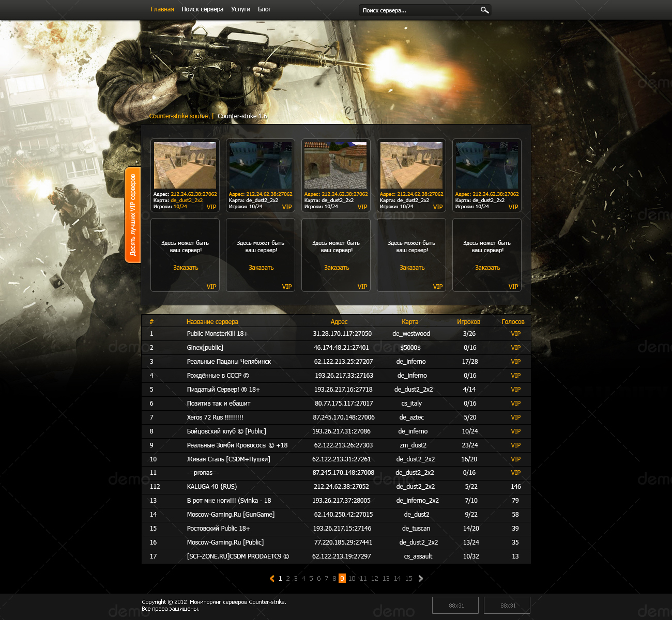Sort by Название сервера column header

pyautogui.click(x=212, y=322)
